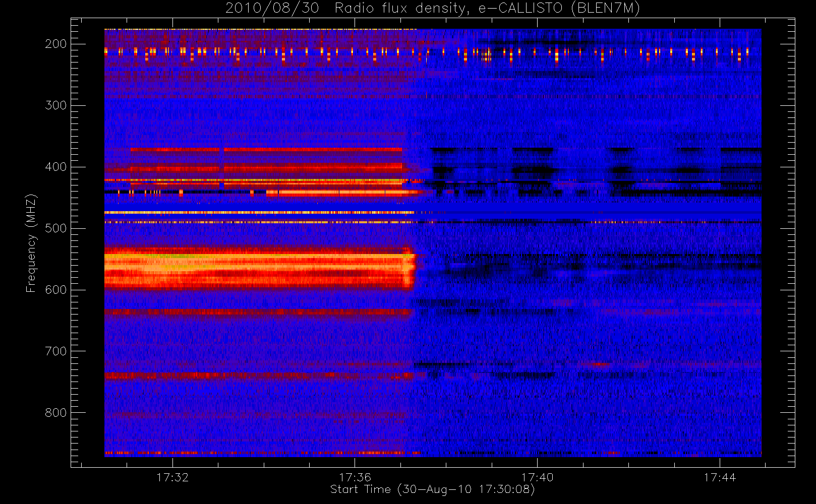Select the 'e-CALLISTO (BLEN7M)' title text
Viewport: 816px width, 504px height.
tap(559, 9)
